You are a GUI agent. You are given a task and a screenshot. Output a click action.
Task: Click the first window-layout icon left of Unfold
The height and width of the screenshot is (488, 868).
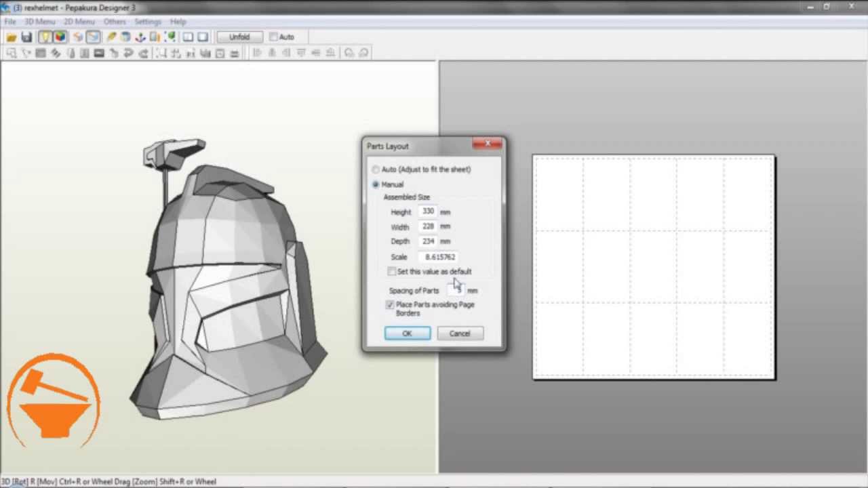[188, 37]
